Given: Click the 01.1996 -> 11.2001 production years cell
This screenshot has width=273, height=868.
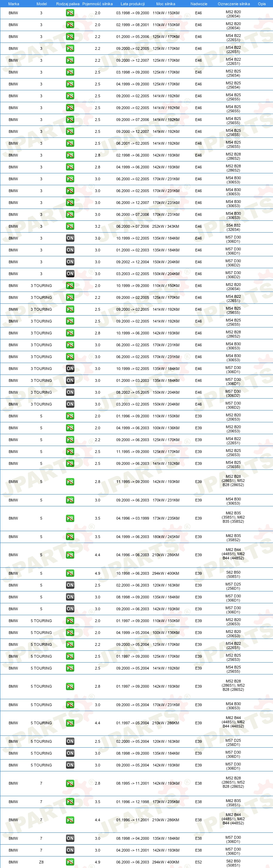Looking at the screenshot, I should point(133,820).
